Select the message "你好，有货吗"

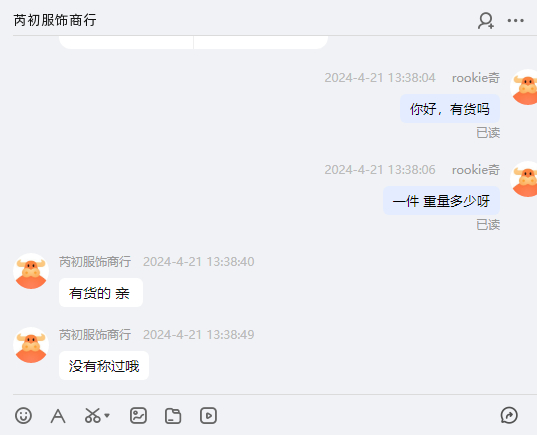[450, 109]
